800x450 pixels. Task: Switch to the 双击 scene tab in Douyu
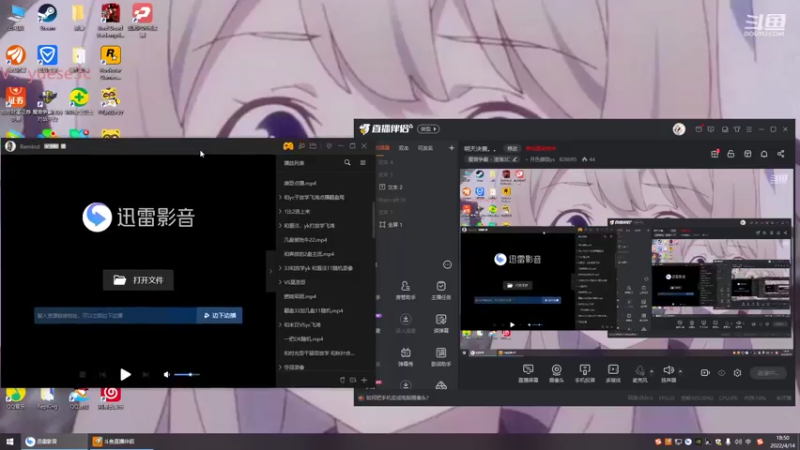coord(404,148)
